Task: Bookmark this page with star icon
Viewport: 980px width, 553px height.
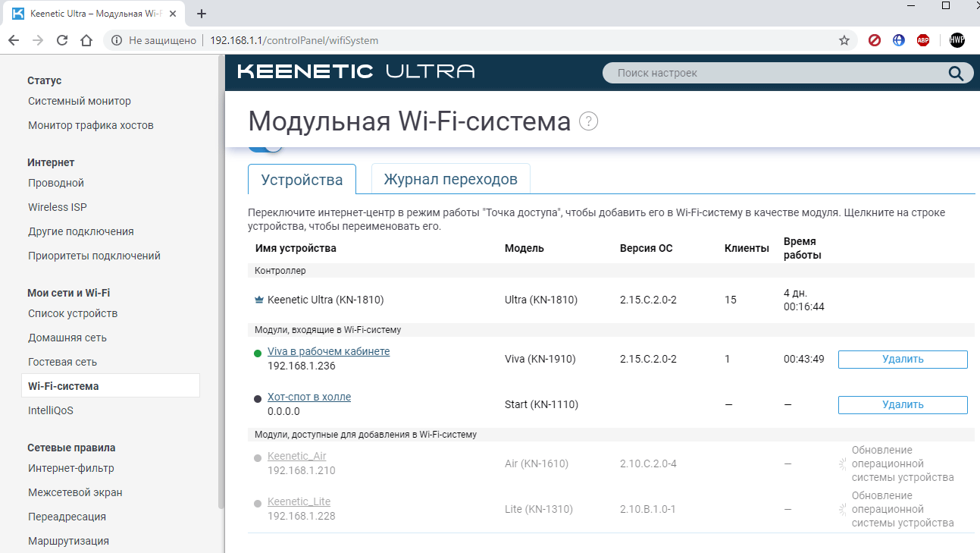Action: [844, 41]
